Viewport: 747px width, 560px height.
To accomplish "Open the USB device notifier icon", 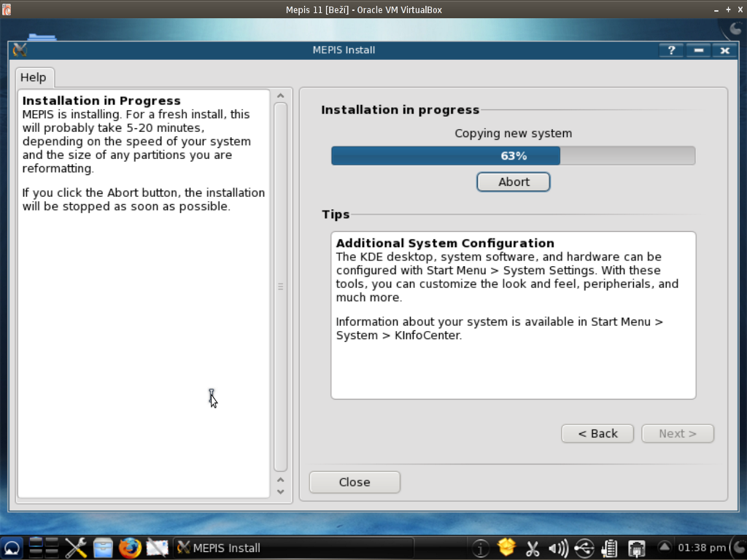I will click(x=584, y=548).
